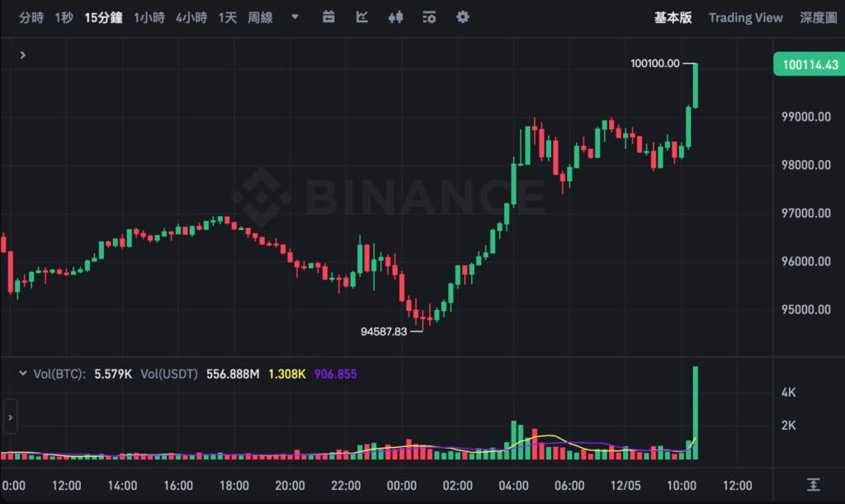Open technical indicators chart icon
Image resolution: width=845 pixels, height=504 pixels.
[x=362, y=17]
